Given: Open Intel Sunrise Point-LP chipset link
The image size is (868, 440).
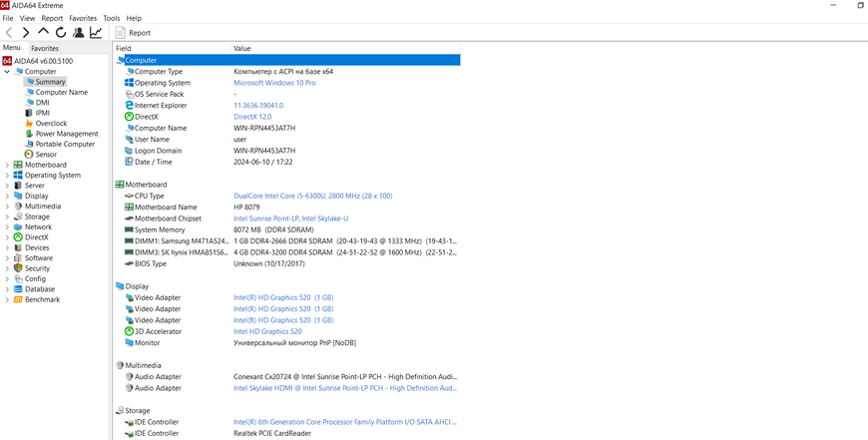Looking at the screenshot, I should point(291,219).
